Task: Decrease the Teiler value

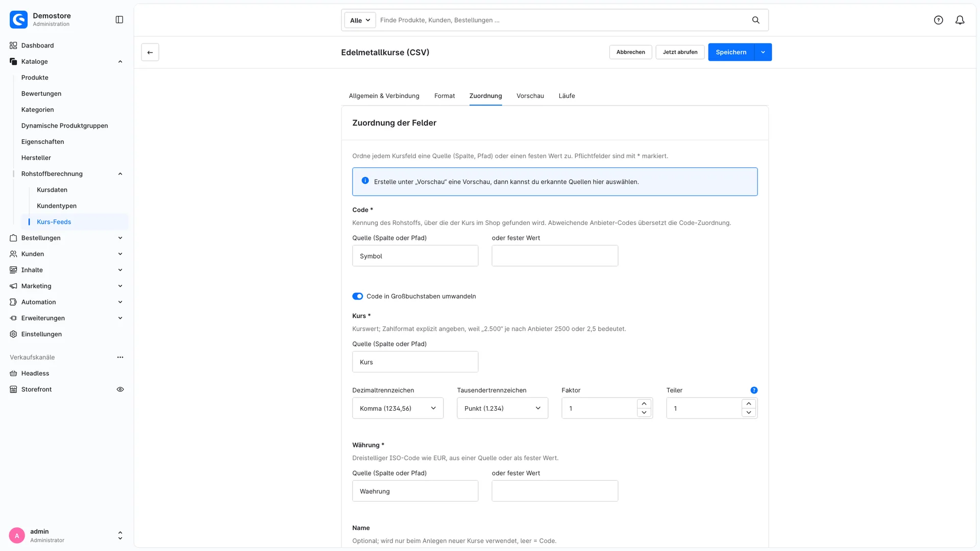Action: click(x=749, y=413)
